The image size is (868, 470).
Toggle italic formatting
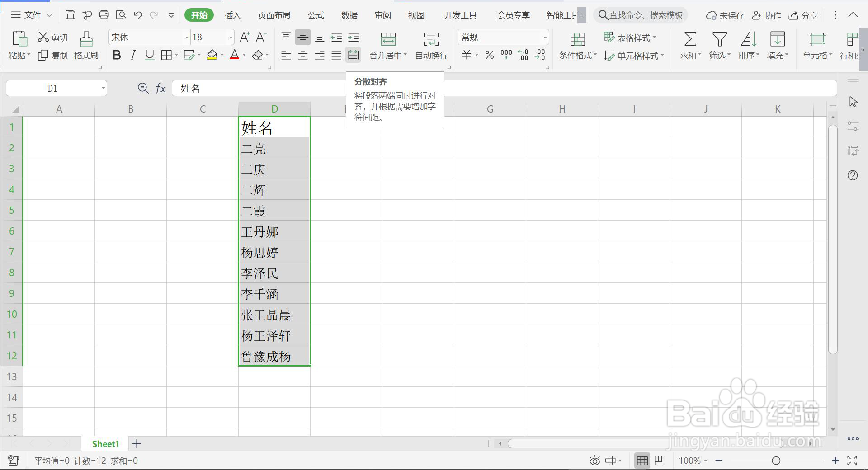pyautogui.click(x=133, y=55)
